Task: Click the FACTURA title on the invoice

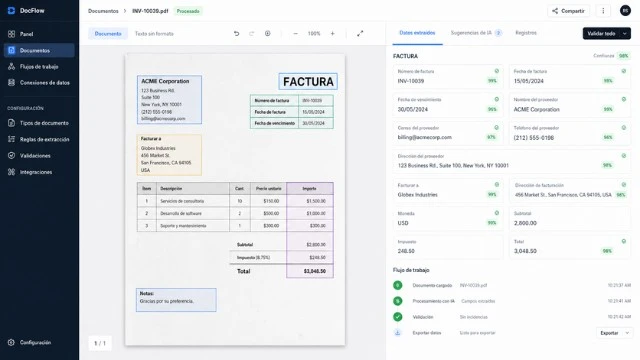Action: 308,82
